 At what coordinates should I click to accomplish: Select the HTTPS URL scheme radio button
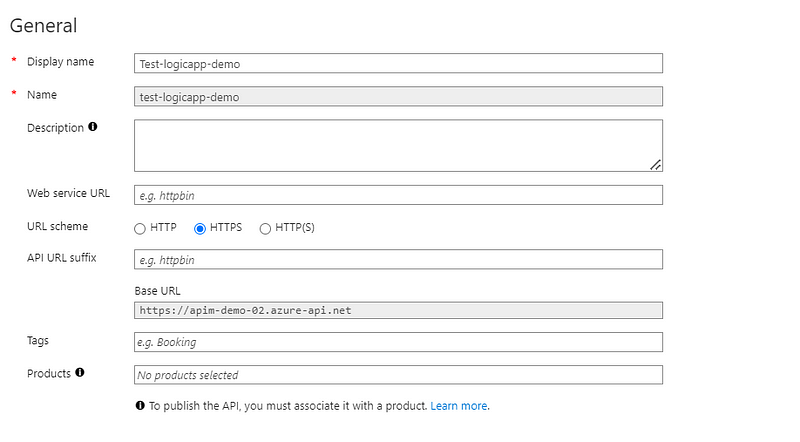[x=200, y=229]
